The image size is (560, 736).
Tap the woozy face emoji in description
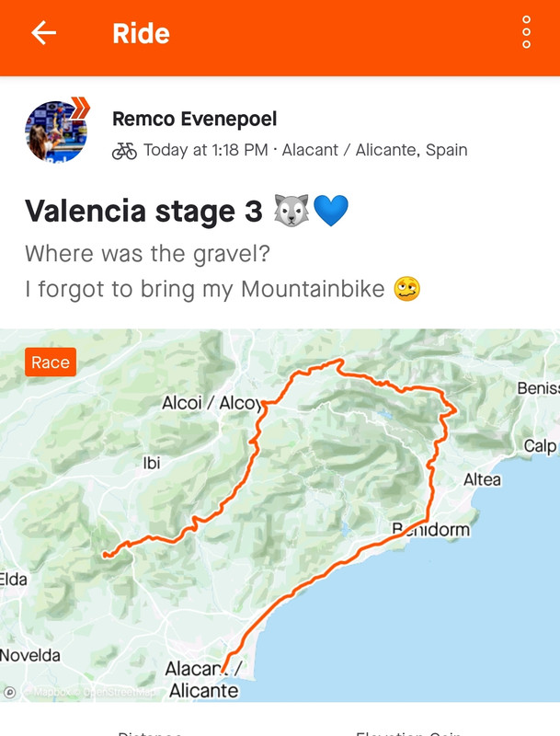point(406,289)
